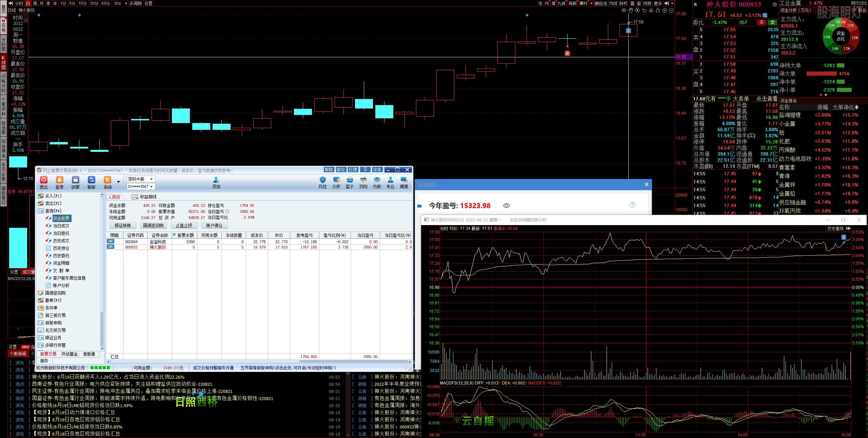Open the 风控 (risk control) icon
The image size is (868, 438).
[323, 182]
